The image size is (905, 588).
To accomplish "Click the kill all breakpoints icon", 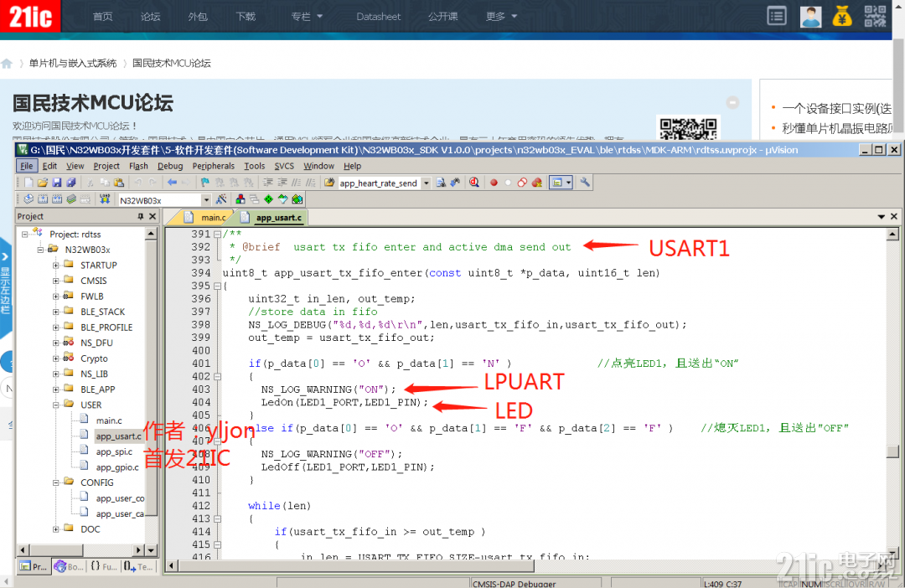I will coord(537,183).
